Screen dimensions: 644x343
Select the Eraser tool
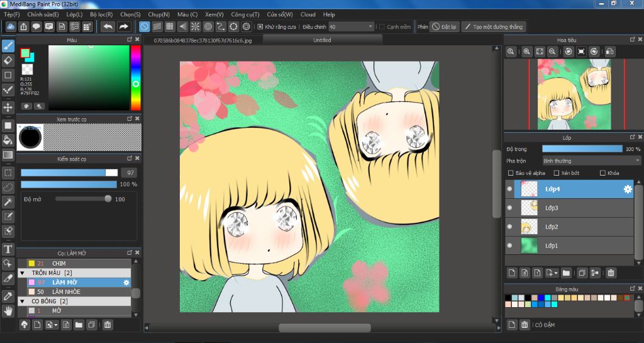click(x=8, y=61)
